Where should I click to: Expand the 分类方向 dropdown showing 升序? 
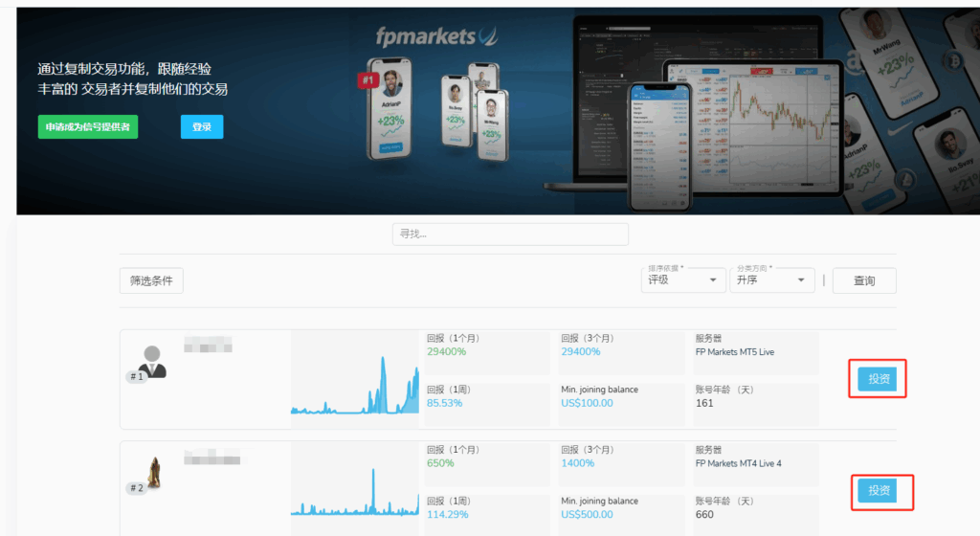click(771, 280)
